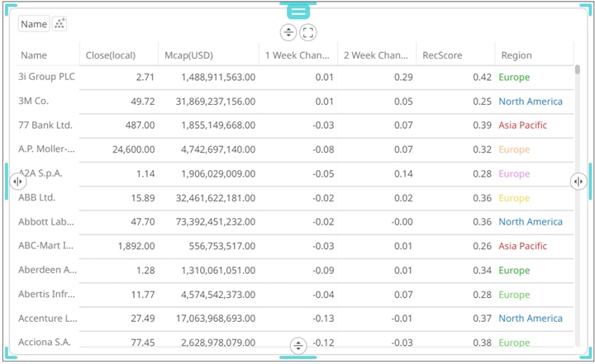The width and height of the screenshot is (595, 364).
Task: Click the vertical scrollbar thumb of table
Action: click(x=577, y=69)
